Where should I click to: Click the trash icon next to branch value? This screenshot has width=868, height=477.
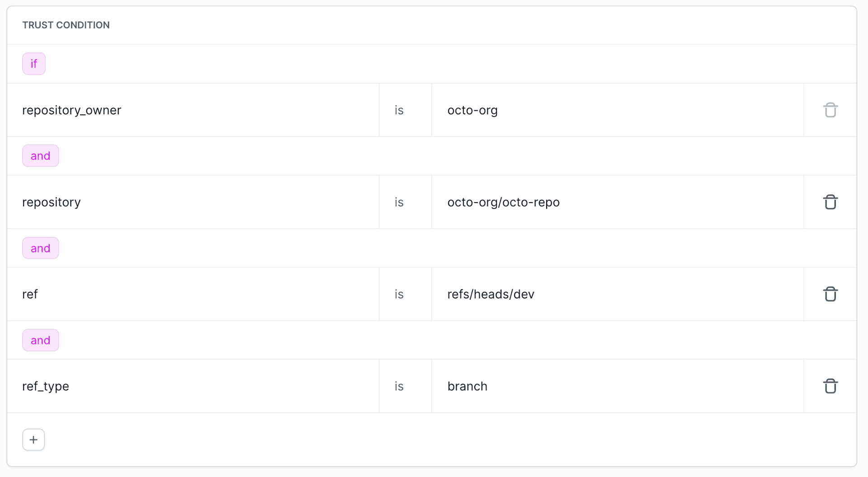tap(830, 386)
